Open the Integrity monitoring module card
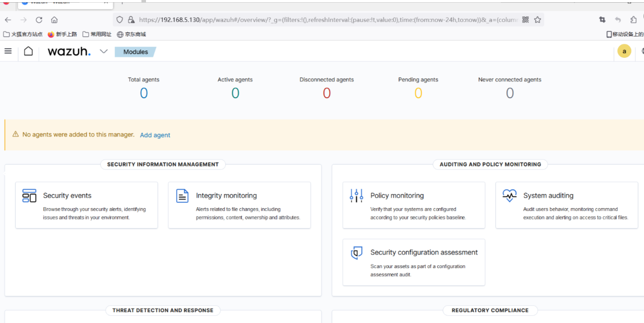This screenshot has width=644, height=323. point(239,205)
